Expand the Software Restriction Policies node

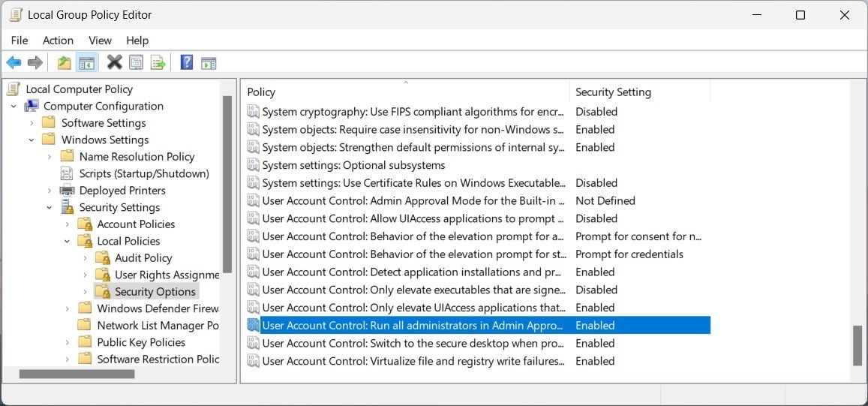point(67,359)
